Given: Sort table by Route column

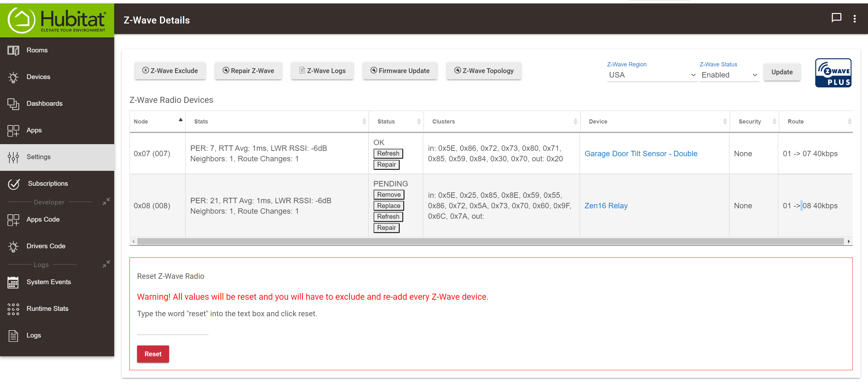Looking at the screenshot, I should pyautogui.click(x=815, y=121).
